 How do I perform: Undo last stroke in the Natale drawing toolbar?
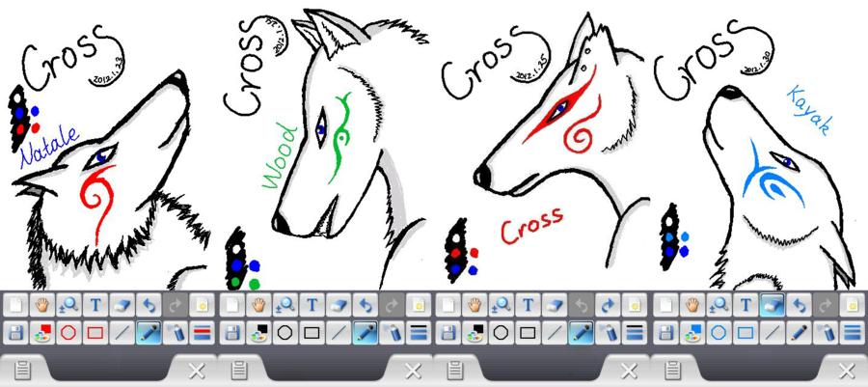pyautogui.click(x=149, y=305)
